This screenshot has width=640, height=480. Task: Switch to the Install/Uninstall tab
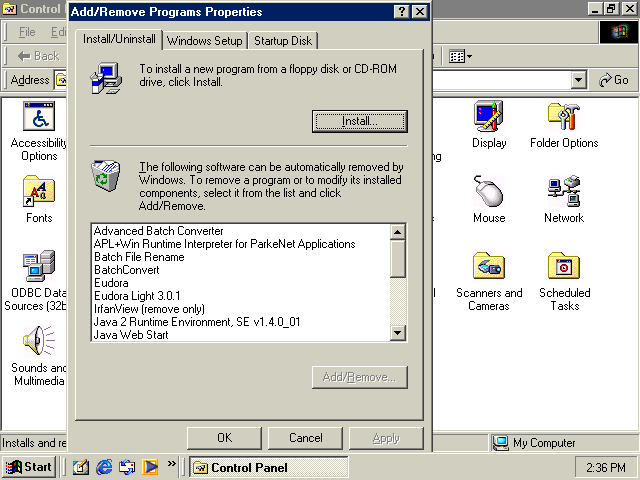[x=119, y=39]
